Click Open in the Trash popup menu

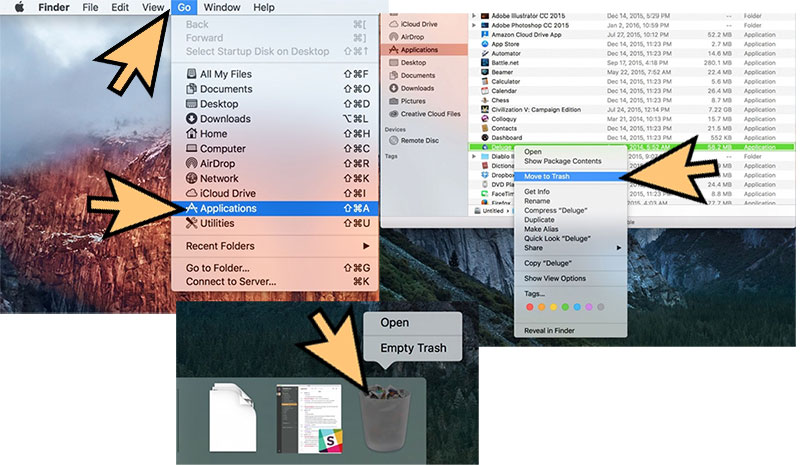pos(394,323)
